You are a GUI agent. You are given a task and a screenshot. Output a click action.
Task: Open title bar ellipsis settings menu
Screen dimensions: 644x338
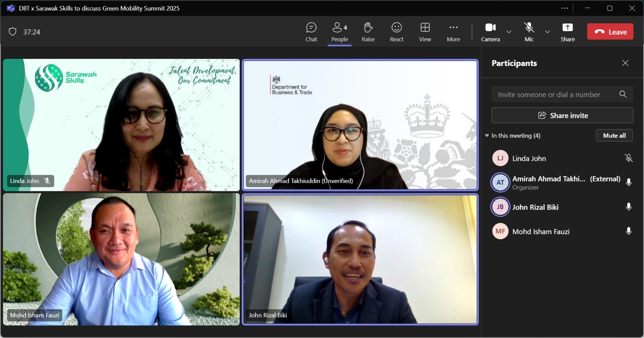click(565, 8)
